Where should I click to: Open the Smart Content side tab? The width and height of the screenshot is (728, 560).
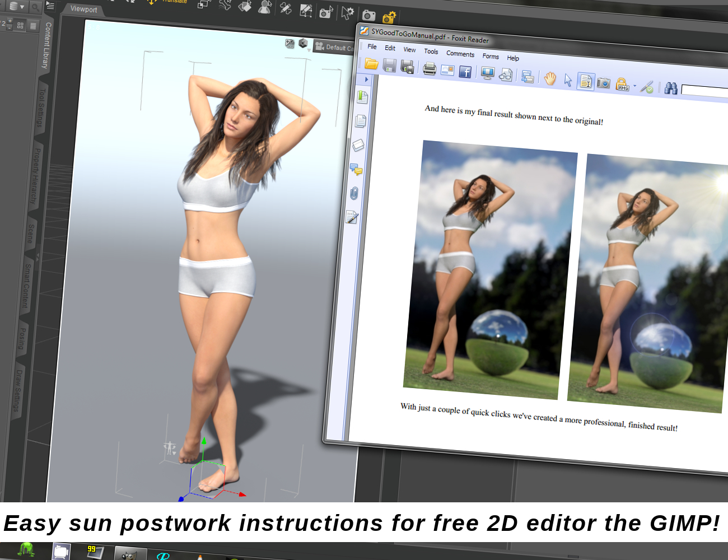26,286
